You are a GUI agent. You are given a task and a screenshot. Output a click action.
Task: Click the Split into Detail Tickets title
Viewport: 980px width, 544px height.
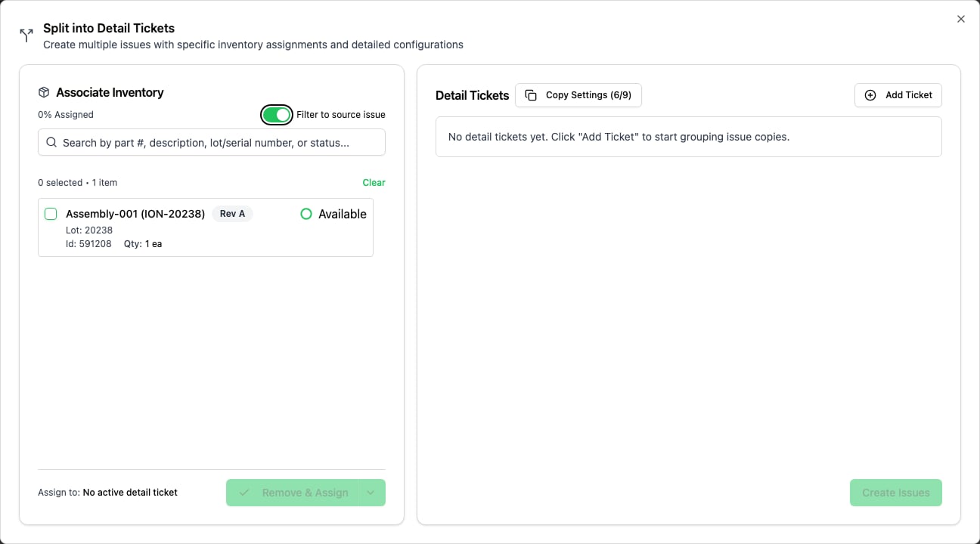109,28
